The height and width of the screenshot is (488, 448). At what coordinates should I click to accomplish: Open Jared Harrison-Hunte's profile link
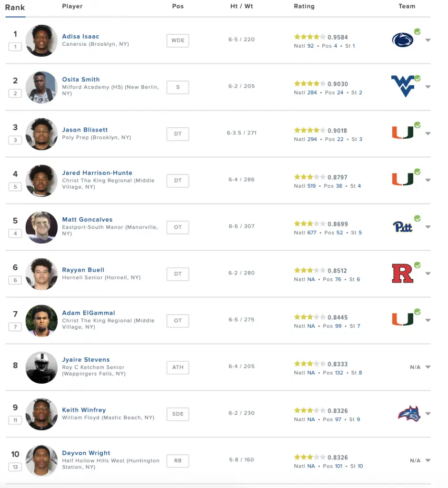tap(97, 173)
